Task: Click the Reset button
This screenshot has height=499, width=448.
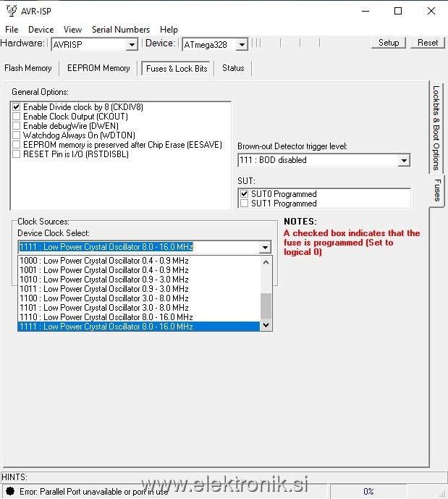Action: click(428, 43)
